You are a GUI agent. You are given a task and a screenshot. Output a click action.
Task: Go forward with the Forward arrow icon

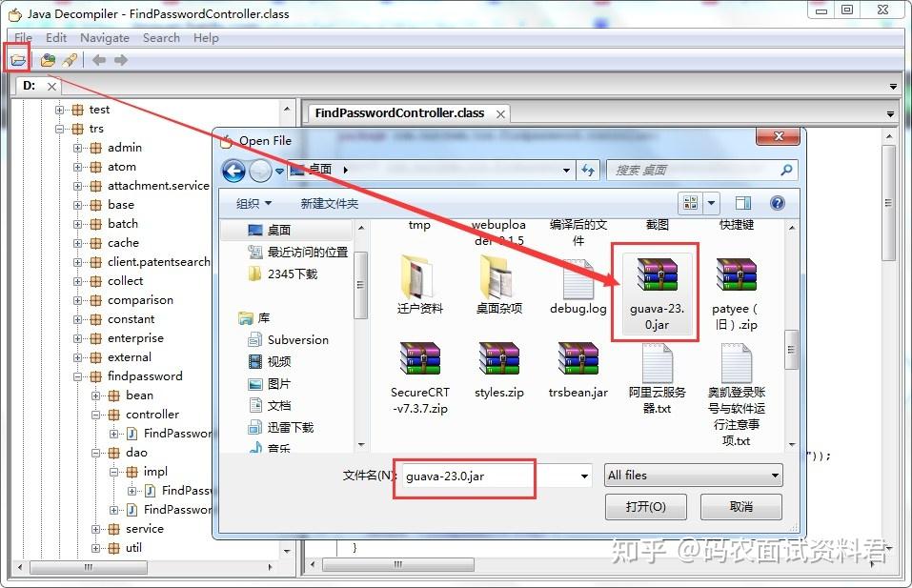point(120,59)
